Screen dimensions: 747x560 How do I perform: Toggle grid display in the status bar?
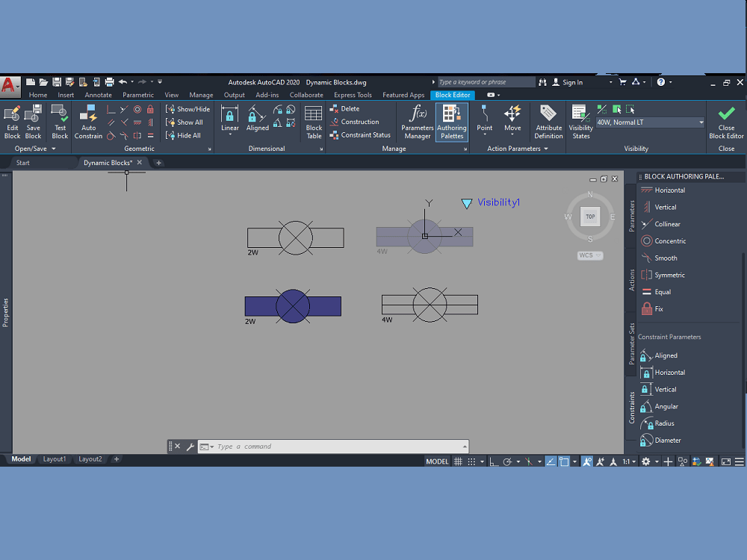click(x=458, y=461)
